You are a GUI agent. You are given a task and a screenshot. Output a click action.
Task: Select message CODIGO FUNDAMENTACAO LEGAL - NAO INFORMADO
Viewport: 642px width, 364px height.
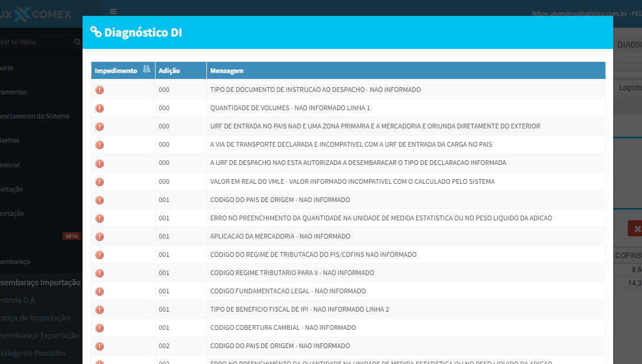pyautogui.click(x=288, y=291)
